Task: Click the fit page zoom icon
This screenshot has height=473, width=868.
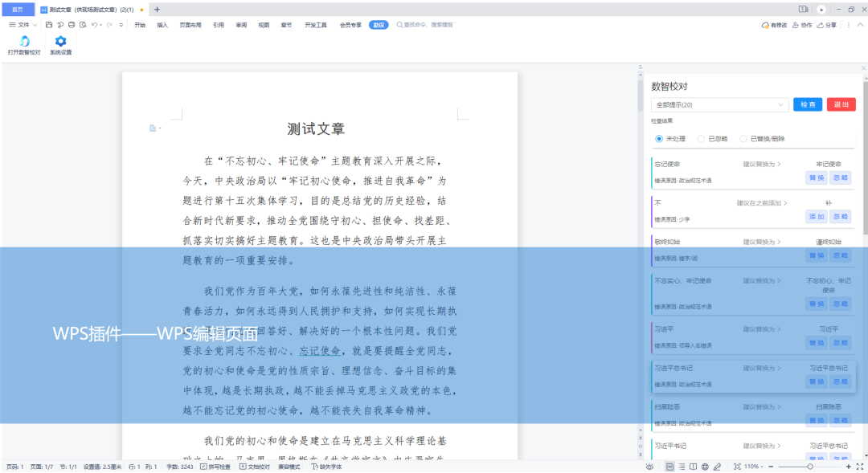Action: point(737,467)
